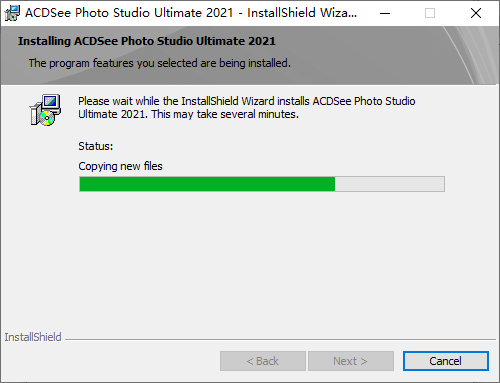
Task: Click the window title text in title bar
Action: pos(191,13)
